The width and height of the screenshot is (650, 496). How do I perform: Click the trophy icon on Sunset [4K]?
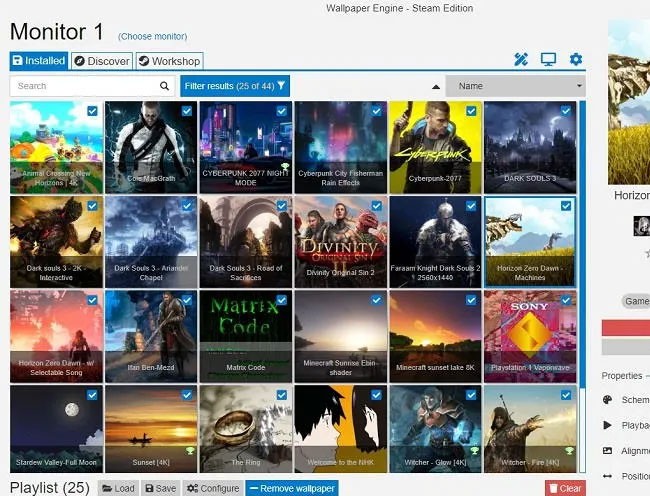coord(188,451)
